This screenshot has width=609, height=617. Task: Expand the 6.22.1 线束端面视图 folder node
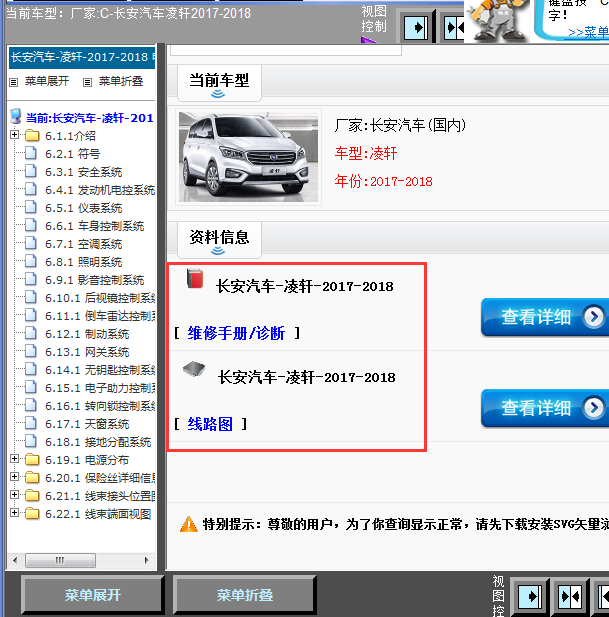[x=14, y=512]
